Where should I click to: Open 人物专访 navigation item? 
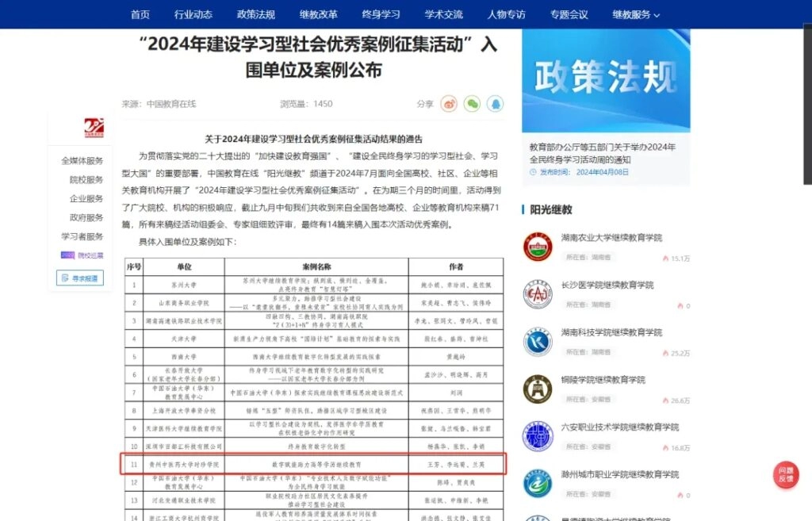507,14
